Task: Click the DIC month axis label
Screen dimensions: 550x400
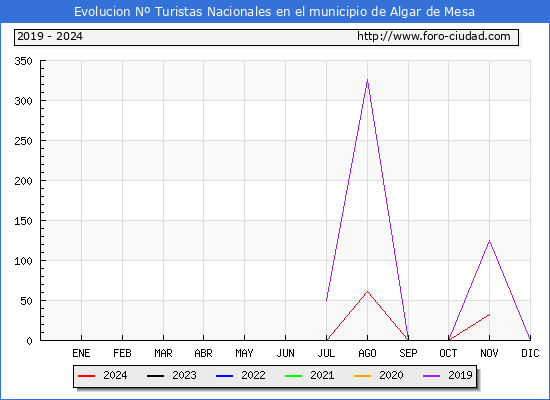Action: click(x=530, y=353)
